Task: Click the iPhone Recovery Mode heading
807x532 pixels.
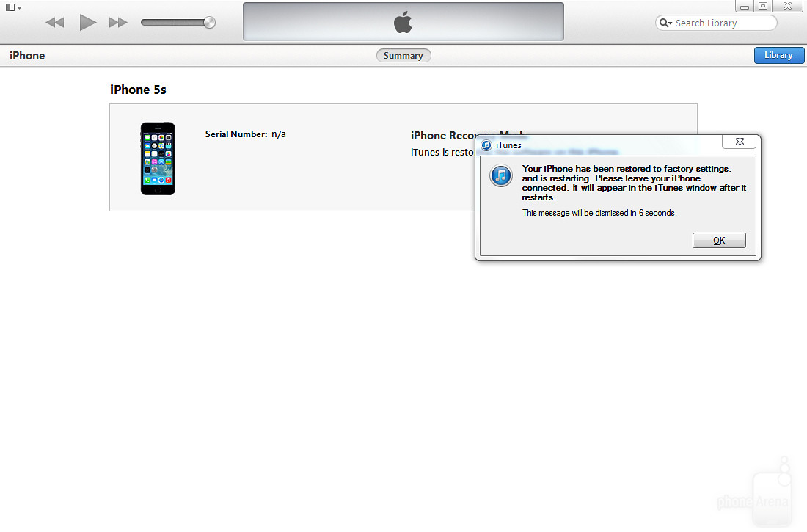Action: tap(470, 135)
